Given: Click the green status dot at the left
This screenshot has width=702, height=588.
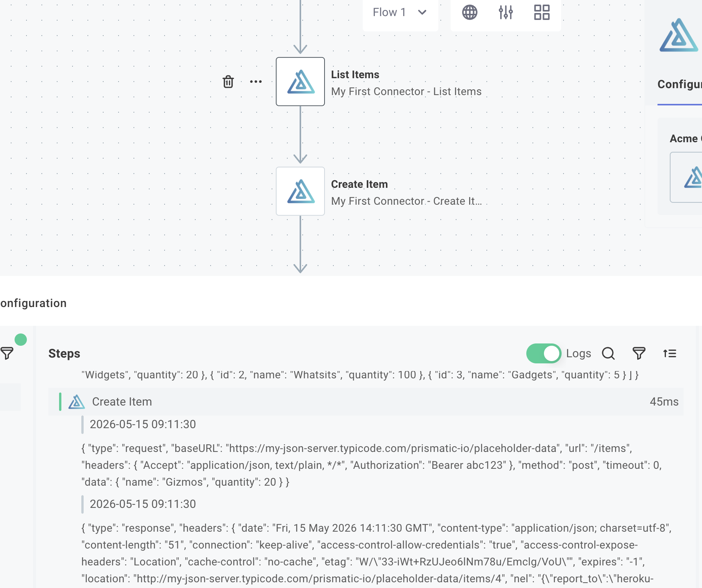Looking at the screenshot, I should click(21, 340).
